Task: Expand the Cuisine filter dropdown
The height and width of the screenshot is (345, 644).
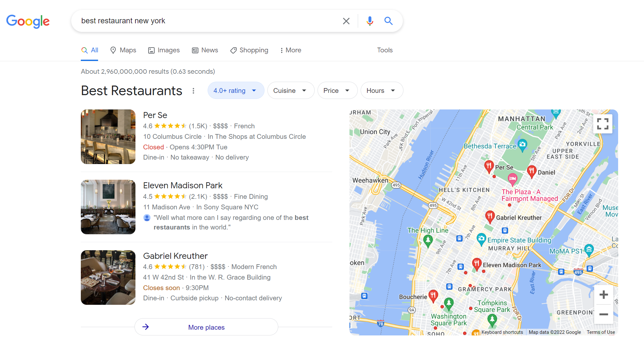Action: pyautogui.click(x=290, y=91)
